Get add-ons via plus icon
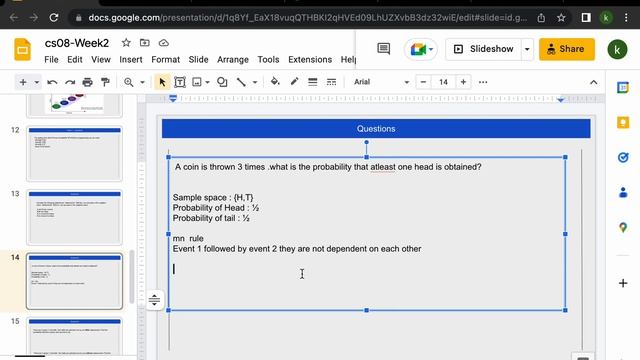 (x=623, y=283)
